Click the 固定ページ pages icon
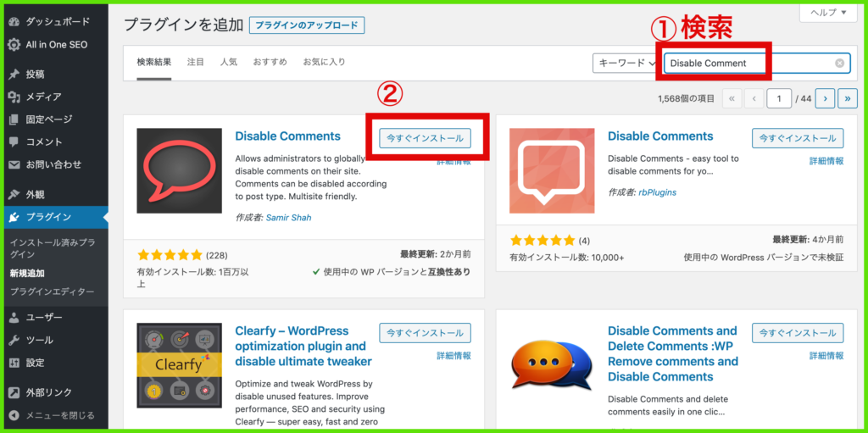The height and width of the screenshot is (433, 868). coord(14,119)
